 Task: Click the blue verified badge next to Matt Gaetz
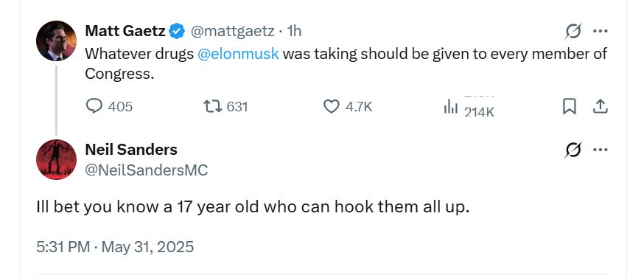[x=177, y=31]
